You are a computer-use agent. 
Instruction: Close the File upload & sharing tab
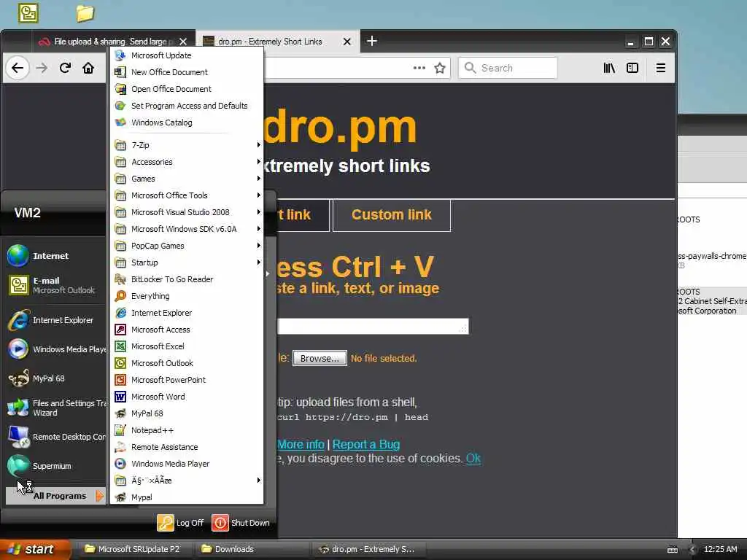(183, 42)
